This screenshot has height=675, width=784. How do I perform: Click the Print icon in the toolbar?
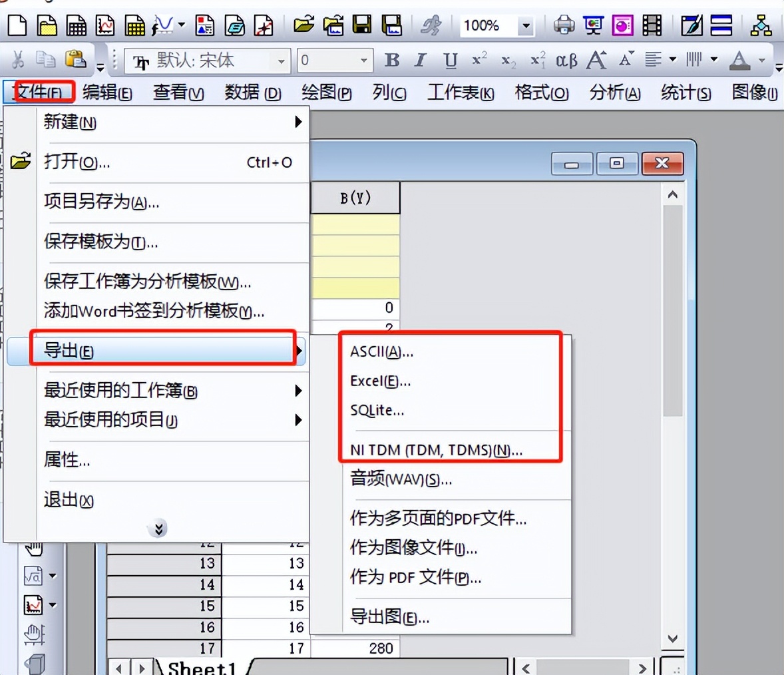(564, 26)
